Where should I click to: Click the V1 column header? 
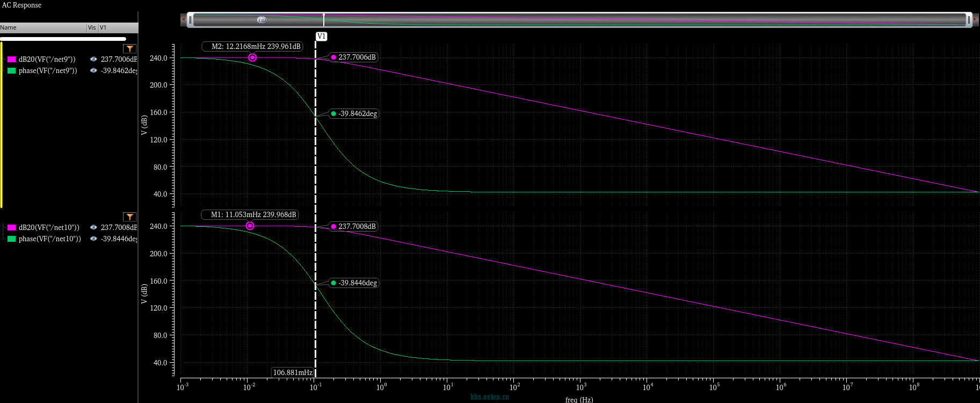click(x=118, y=27)
